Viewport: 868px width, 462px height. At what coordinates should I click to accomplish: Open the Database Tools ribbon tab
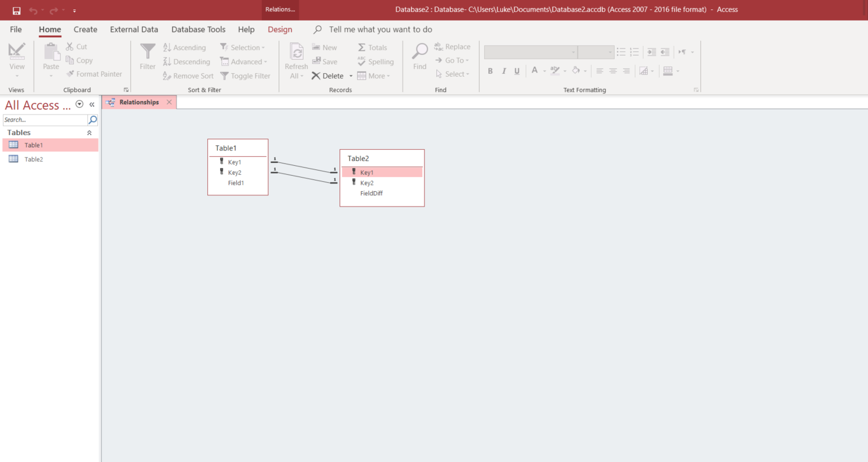pos(198,30)
